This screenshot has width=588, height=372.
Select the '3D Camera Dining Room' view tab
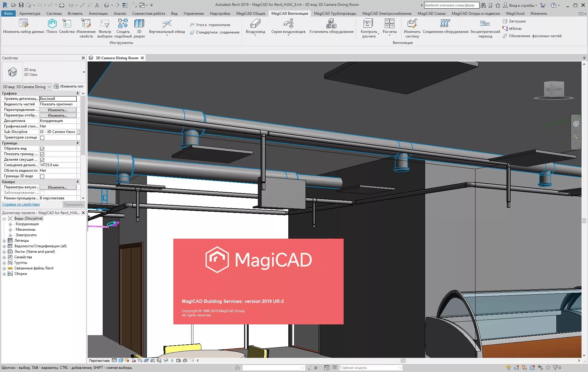click(x=117, y=58)
